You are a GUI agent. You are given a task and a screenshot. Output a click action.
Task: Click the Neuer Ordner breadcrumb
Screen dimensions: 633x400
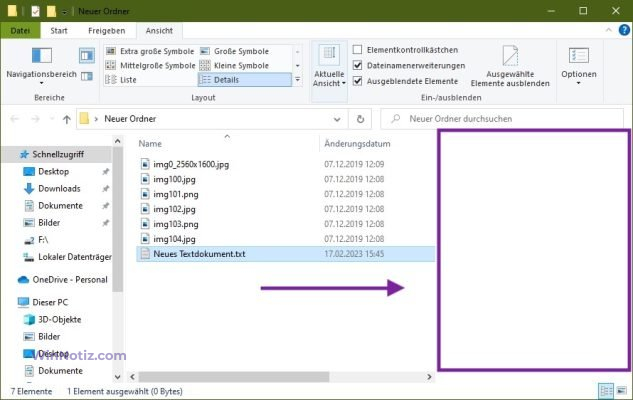point(130,119)
